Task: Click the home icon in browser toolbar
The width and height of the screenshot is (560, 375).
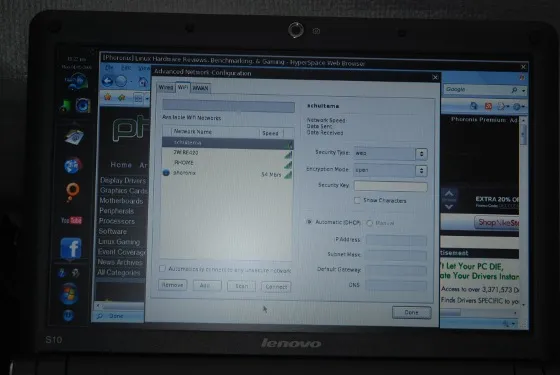Action: [x=143, y=82]
